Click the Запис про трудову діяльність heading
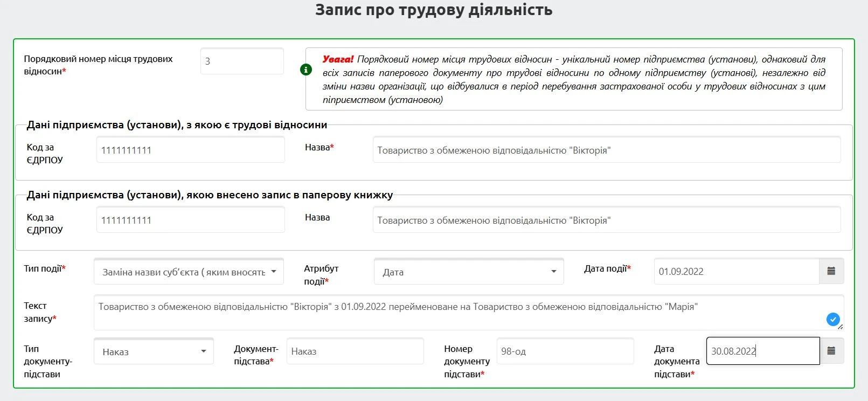The image size is (868, 401). 434,10
